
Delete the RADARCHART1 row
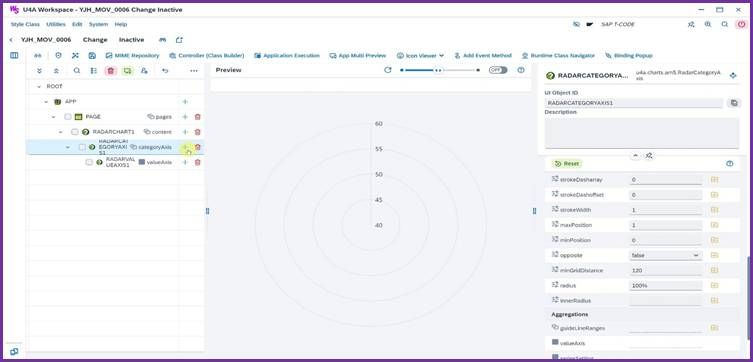[x=197, y=132]
